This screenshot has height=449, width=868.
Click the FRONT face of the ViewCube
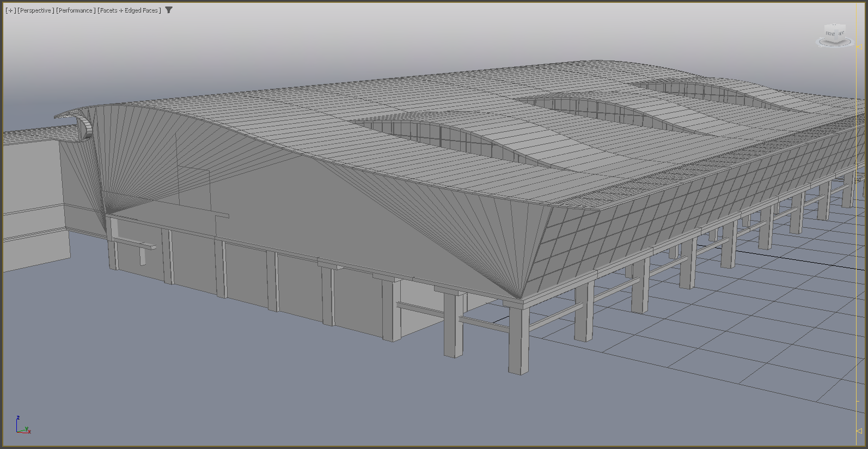[x=830, y=34]
